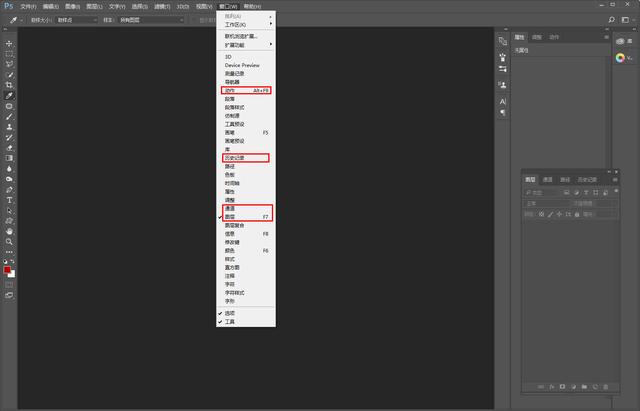This screenshot has width=640, height=411.
Task: Choose 动作 Alt+F9 from Window menu
Action: (246, 91)
